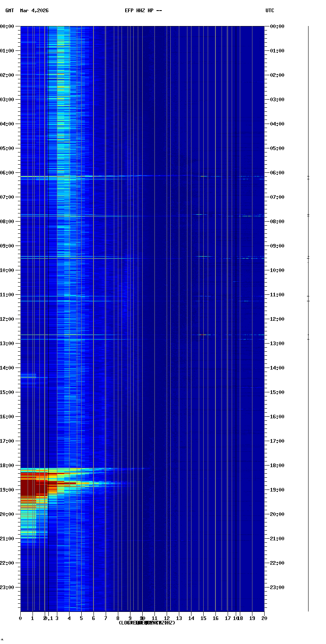The height and width of the screenshot is (644, 326).
Task: Click the 20 Hz tick on frequency axis
Action: click(x=264, y=618)
